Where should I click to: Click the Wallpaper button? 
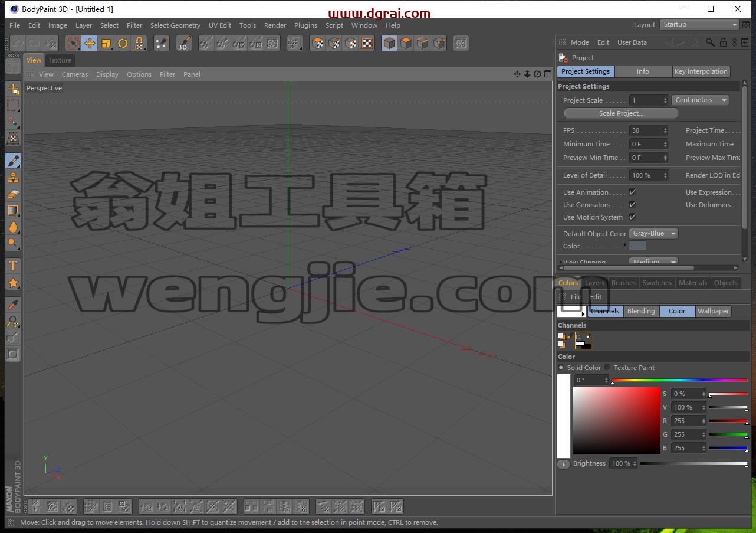(x=713, y=311)
